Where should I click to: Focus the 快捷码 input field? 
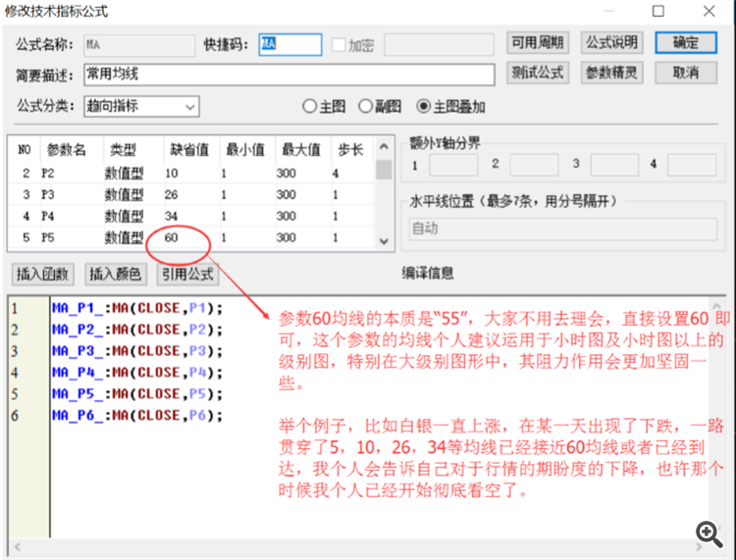(290, 44)
